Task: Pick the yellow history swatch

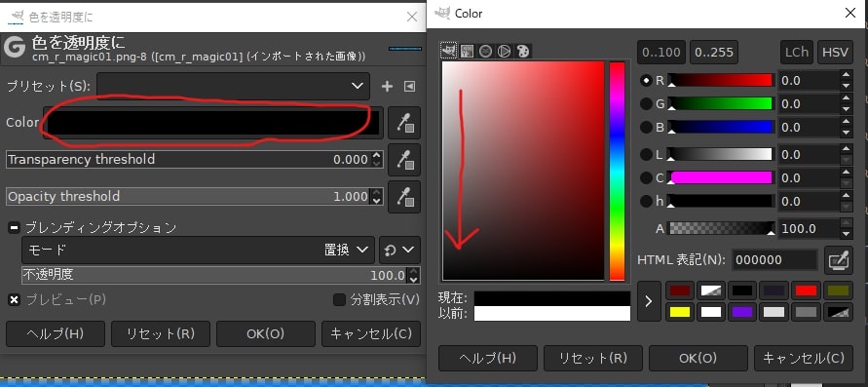Action: tap(679, 312)
